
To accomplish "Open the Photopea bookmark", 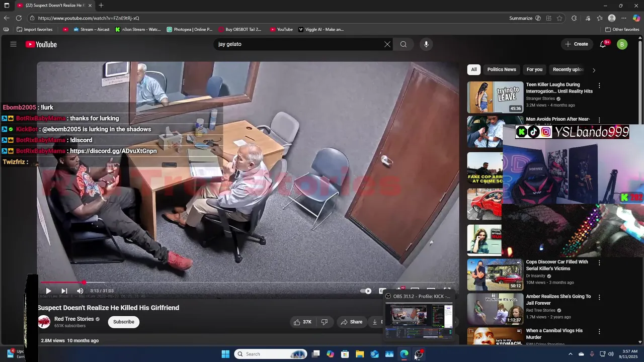I will point(190,30).
